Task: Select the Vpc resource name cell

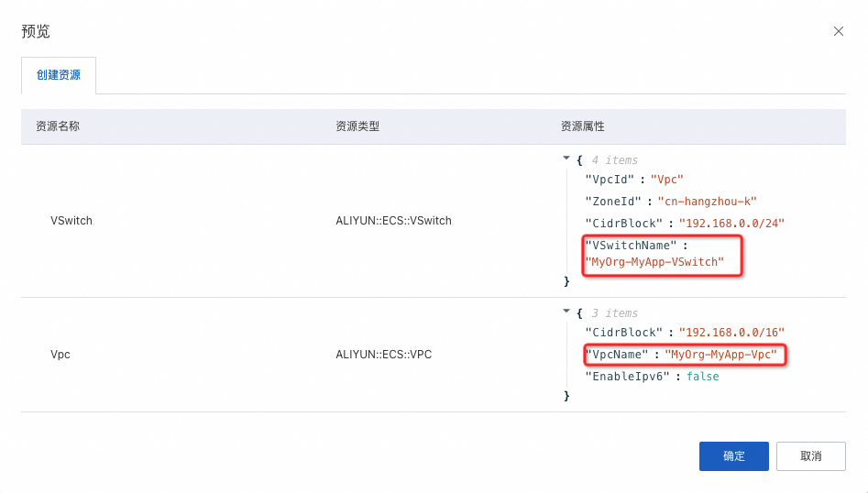Action: [60, 355]
